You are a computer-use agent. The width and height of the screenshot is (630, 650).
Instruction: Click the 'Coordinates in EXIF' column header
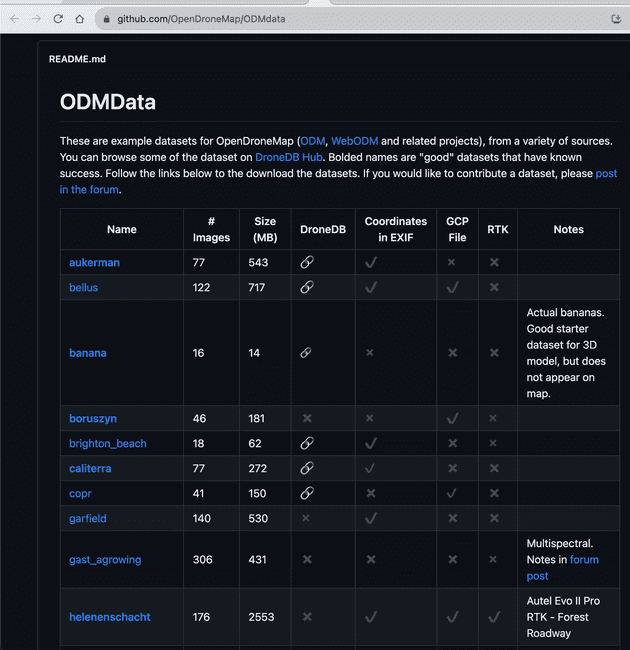click(x=396, y=229)
